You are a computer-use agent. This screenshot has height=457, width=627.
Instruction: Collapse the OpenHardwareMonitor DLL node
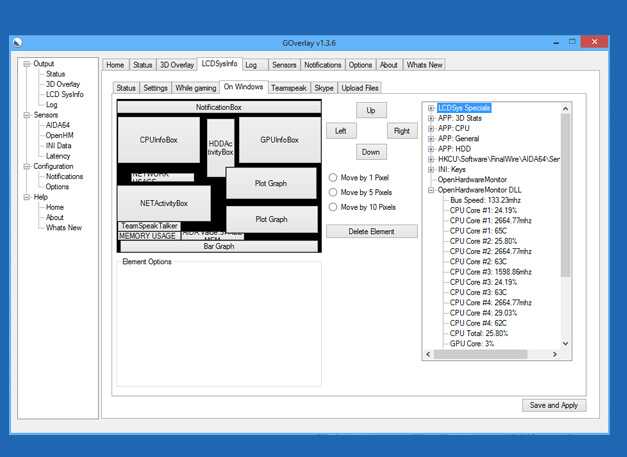431,190
